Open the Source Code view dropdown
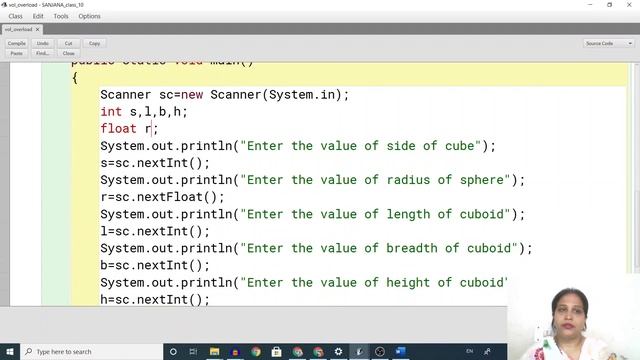 point(609,43)
